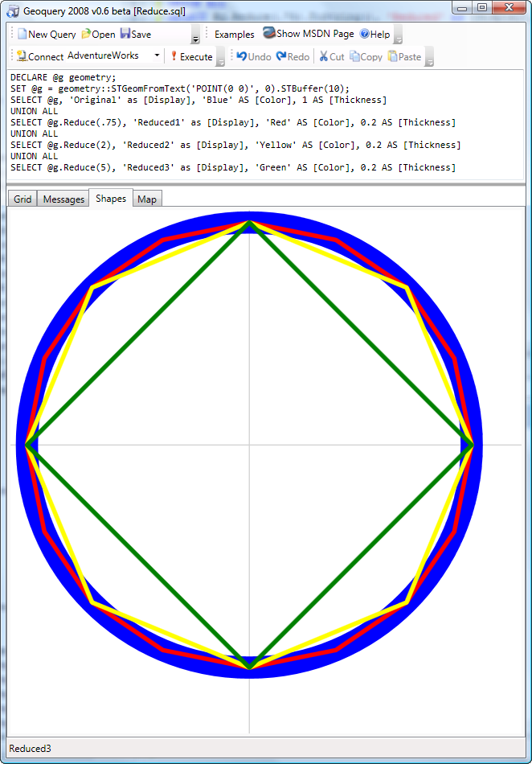
Task: Expand the AdventureWorks database dropdown
Action: point(157,55)
